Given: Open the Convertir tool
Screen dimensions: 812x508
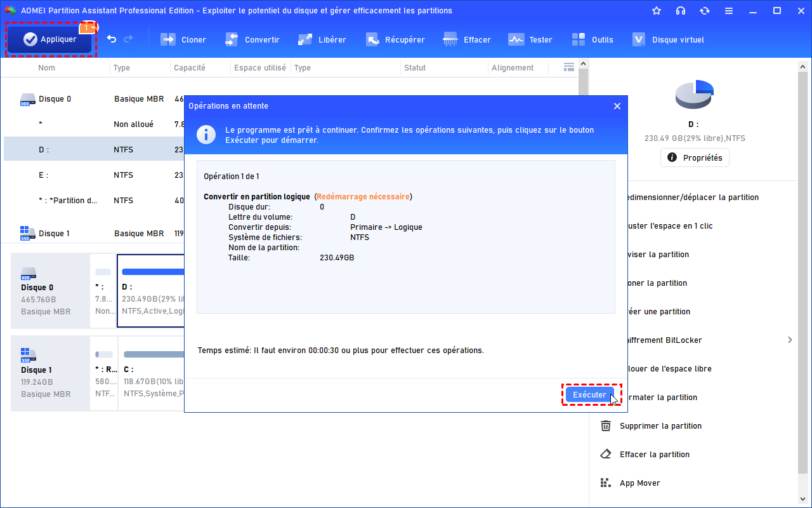Looking at the screenshot, I should point(252,39).
